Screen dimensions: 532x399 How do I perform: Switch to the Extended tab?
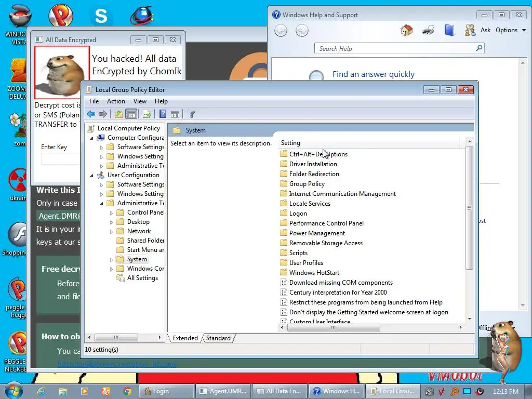pyautogui.click(x=185, y=338)
